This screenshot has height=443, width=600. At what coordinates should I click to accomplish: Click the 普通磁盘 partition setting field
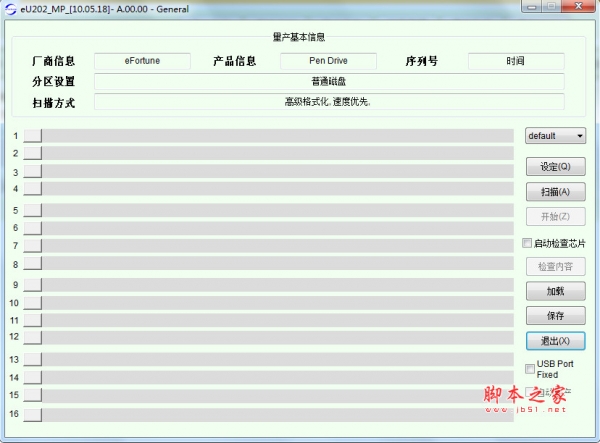coord(329,81)
